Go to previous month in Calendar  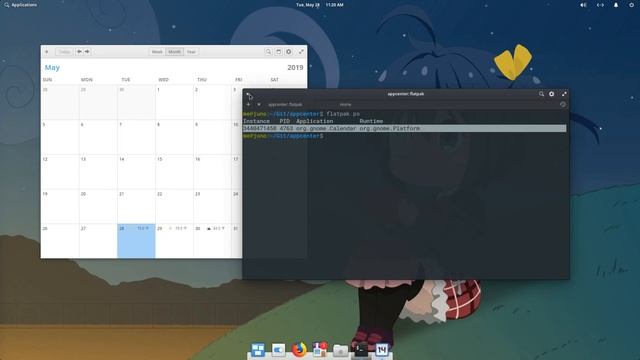coord(80,52)
